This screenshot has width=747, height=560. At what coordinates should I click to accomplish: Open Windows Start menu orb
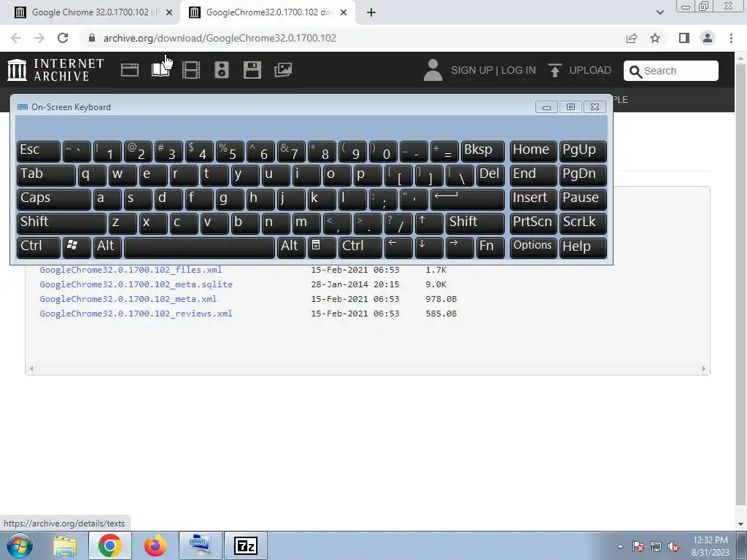[19, 545]
